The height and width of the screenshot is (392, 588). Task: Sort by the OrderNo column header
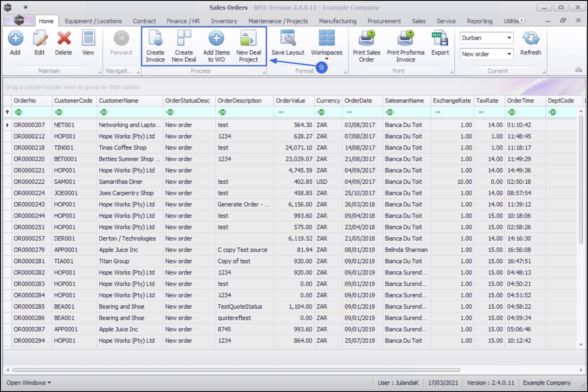pos(32,101)
